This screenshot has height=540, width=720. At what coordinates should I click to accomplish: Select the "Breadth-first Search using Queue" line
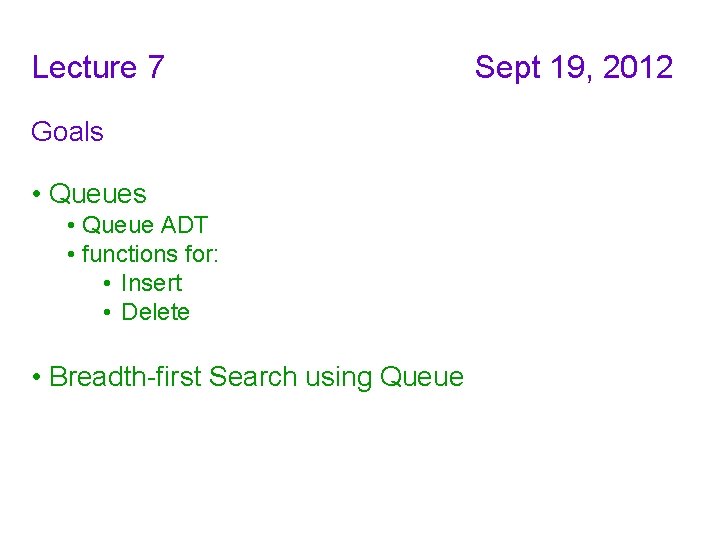(256, 377)
